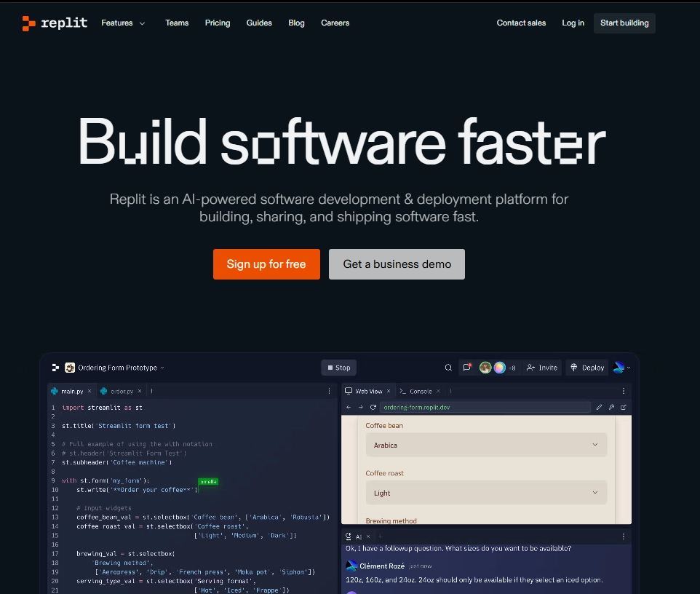Open the AI pane three-dot menu
Viewport: 700px width, 594px height.
tap(624, 536)
